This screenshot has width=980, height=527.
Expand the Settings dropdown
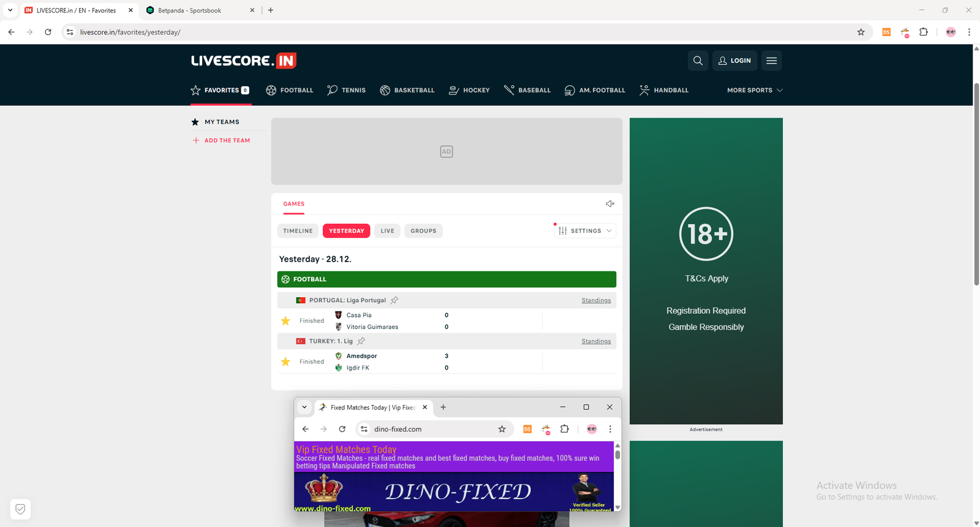585,231
